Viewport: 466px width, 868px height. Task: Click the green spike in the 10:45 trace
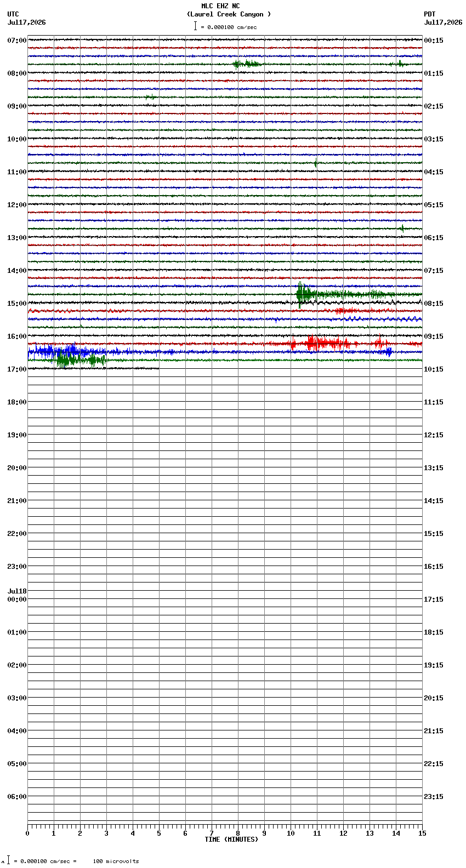click(x=315, y=163)
